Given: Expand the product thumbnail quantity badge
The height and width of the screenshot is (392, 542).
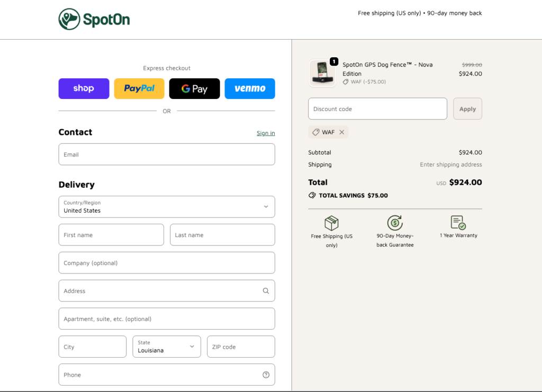Looking at the screenshot, I should [334, 61].
